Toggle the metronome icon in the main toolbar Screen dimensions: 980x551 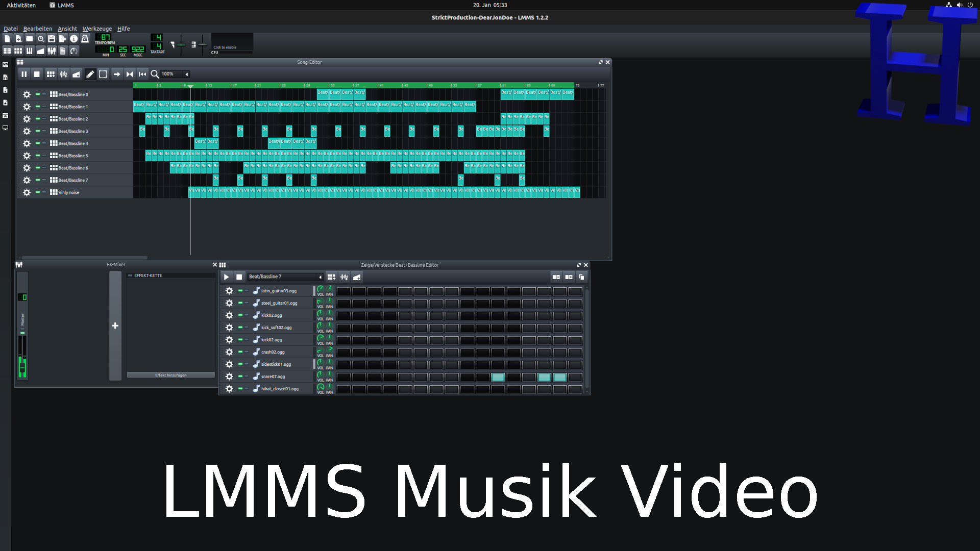point(85,39)
